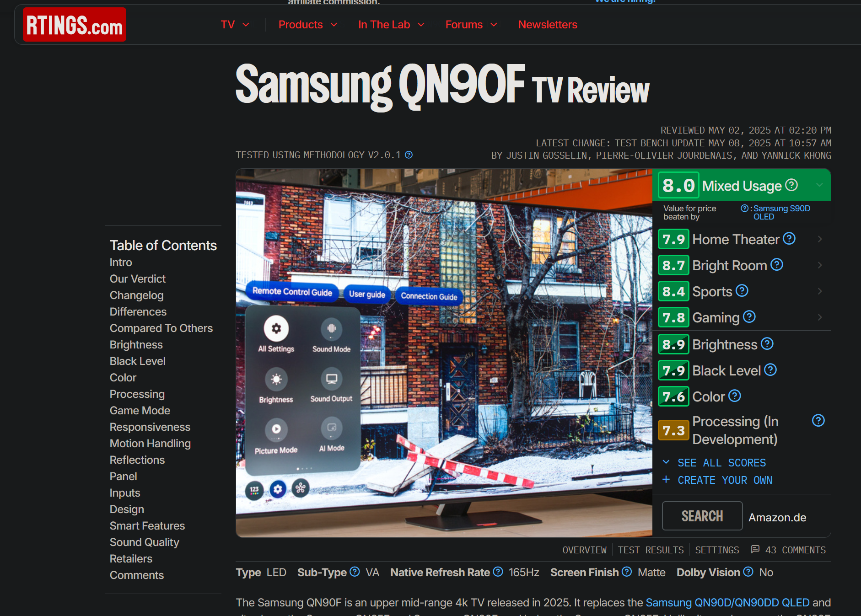Image resolution: width=861 pixels, height=616 pixels.
Task: Click the methodology v2.0.1 help icon
Action: [409, 155]
